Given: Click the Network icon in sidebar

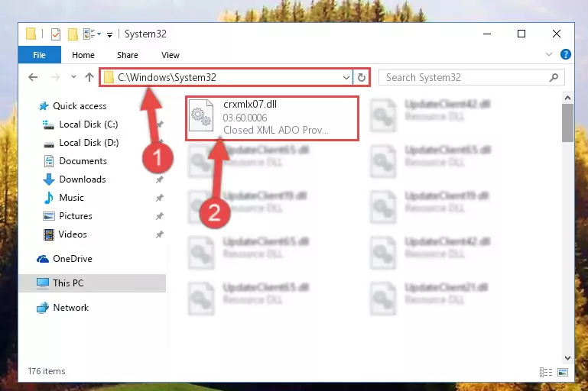Looking at the screenshot, I should (x=43, y=308).
